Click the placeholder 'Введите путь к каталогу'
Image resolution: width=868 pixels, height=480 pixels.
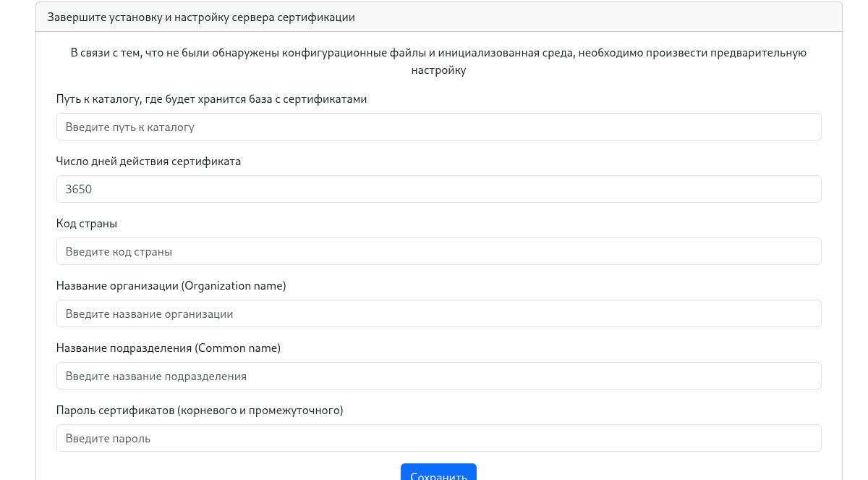[129, 126]
